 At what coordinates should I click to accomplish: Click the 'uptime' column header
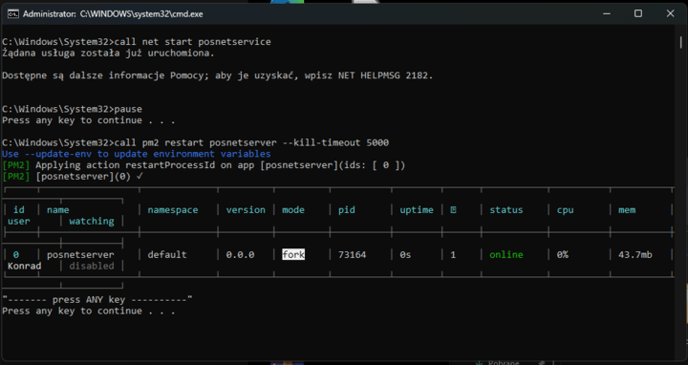click(416, 210)
